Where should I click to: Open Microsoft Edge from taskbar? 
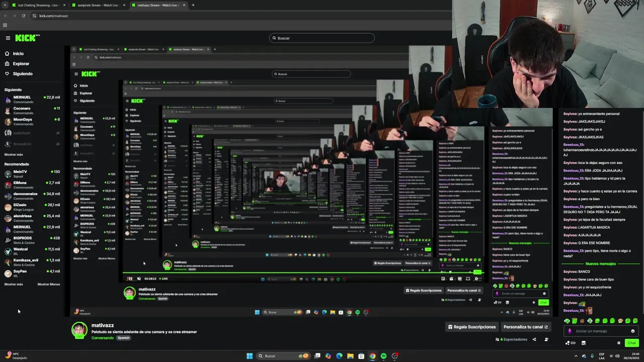coord(339,356)
